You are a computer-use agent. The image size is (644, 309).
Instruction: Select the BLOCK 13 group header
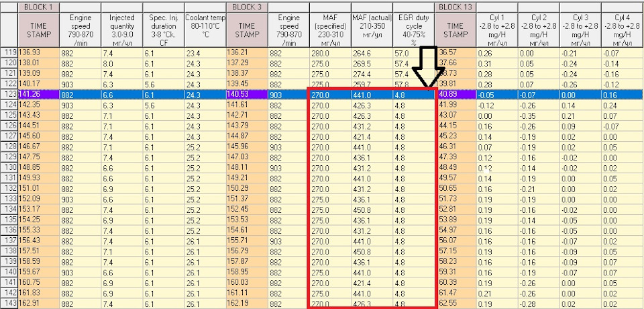[455, 7]
